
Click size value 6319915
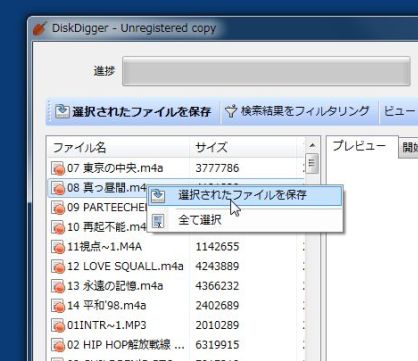click(217, 345)
